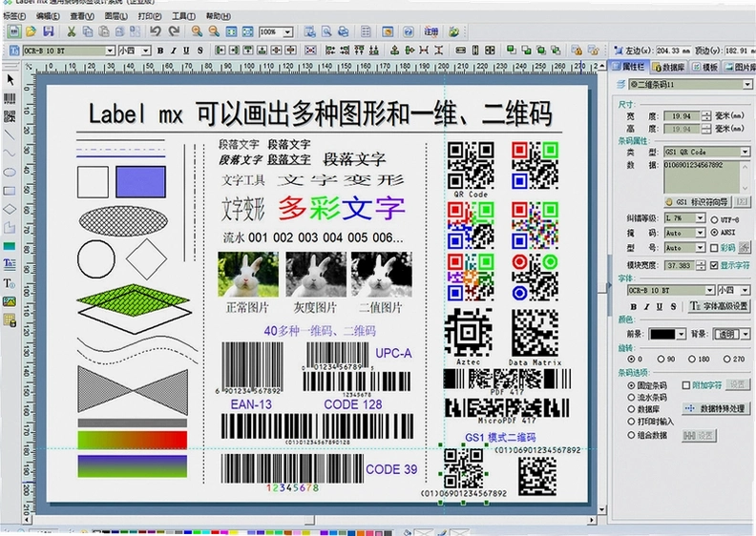Select the rectangle drawing tool
756x536 pixels.
coord(10,191)
